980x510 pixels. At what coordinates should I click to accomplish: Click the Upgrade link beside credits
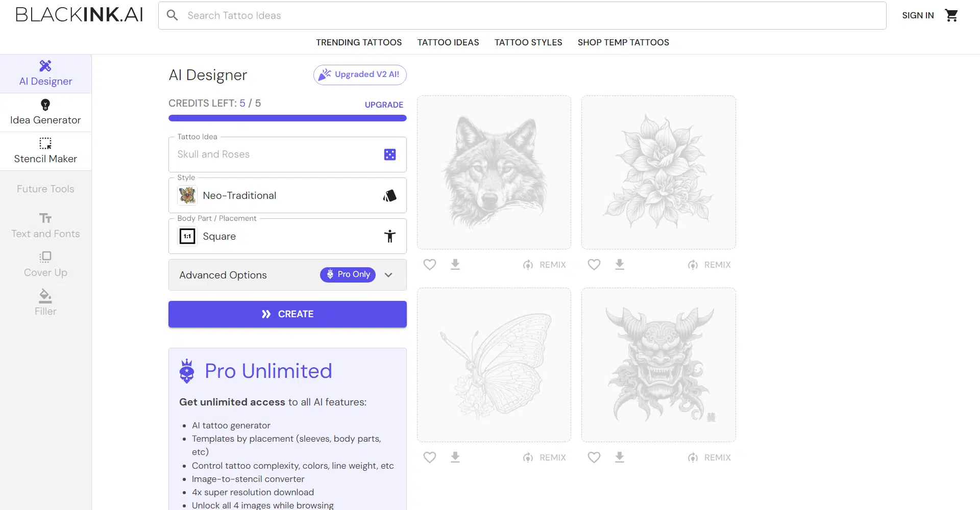(x=384, y=105)
